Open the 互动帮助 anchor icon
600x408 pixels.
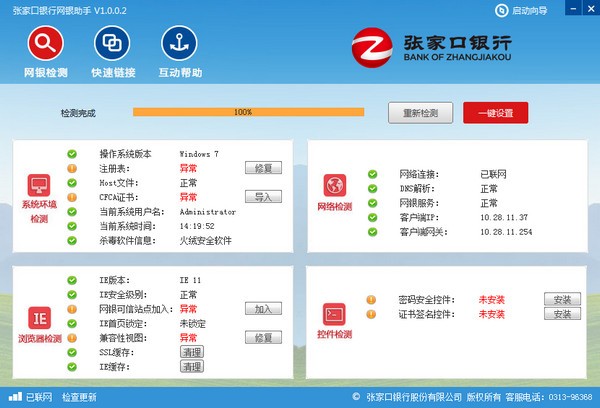[x=179, y=43]
